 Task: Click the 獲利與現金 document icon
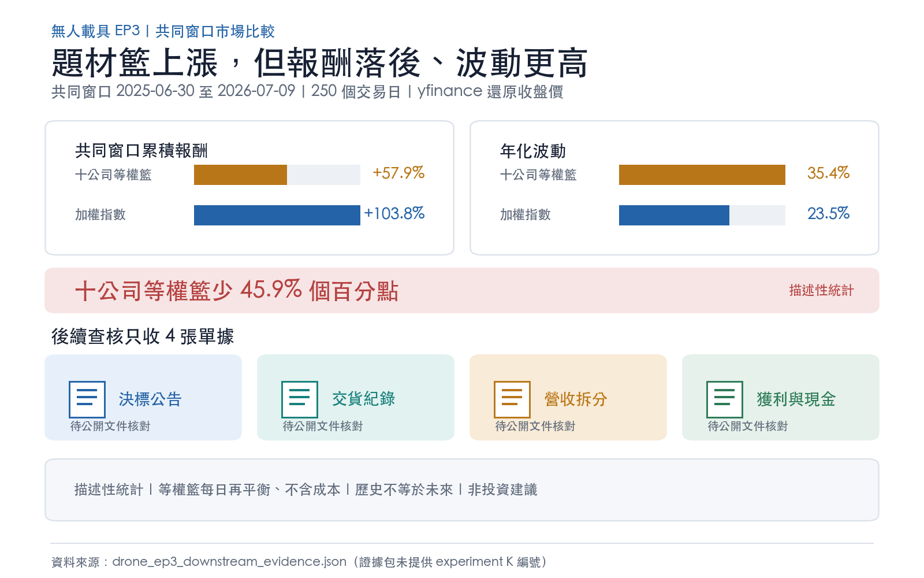[725, 399]
